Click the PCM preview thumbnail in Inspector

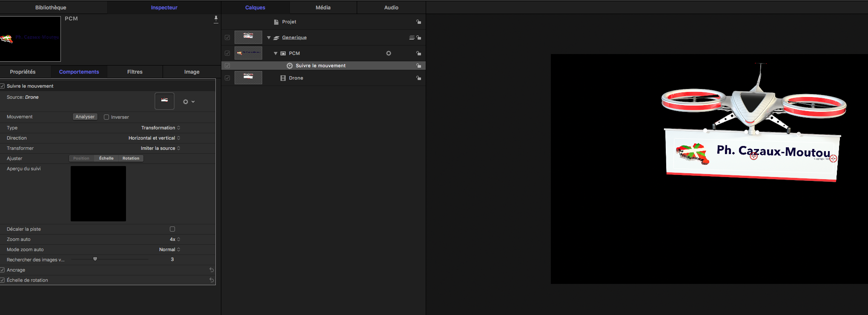point(30,39)
